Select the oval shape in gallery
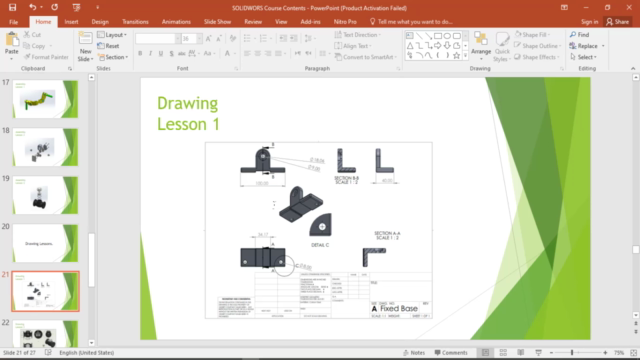640x360 pixels. click(x=447, y=36)
